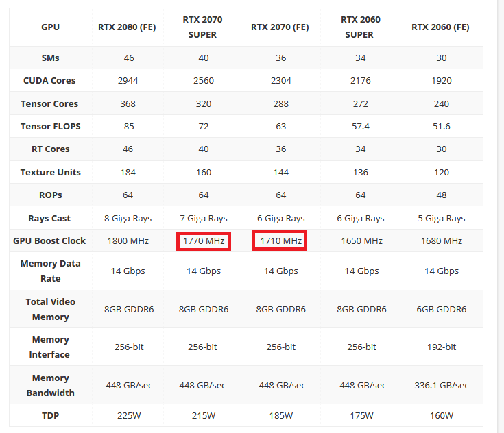Image resolution: width=504 pixels, height=433 pixels.
Task: Click the 120 Texture Units value
Action: pyautogui.click(x=442, y=172)
